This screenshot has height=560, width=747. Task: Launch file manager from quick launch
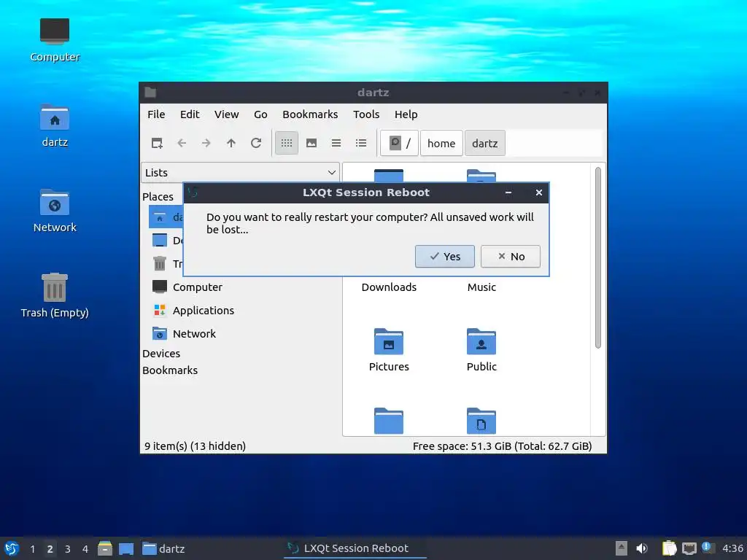pos(105,548)
